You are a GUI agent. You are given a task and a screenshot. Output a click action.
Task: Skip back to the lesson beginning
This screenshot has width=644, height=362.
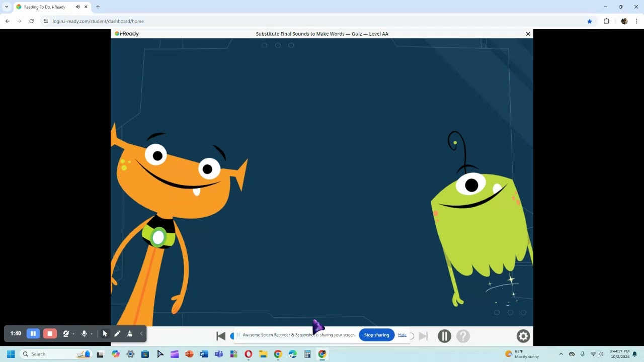pyautogui.click(x=221, y=336)
